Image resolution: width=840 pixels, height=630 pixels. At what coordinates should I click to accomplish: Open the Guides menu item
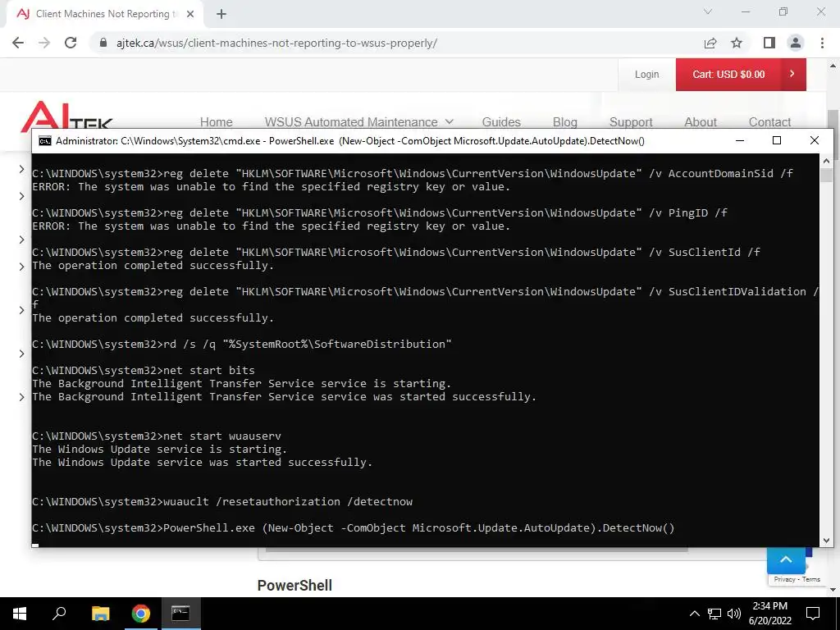tap(501, 122)
